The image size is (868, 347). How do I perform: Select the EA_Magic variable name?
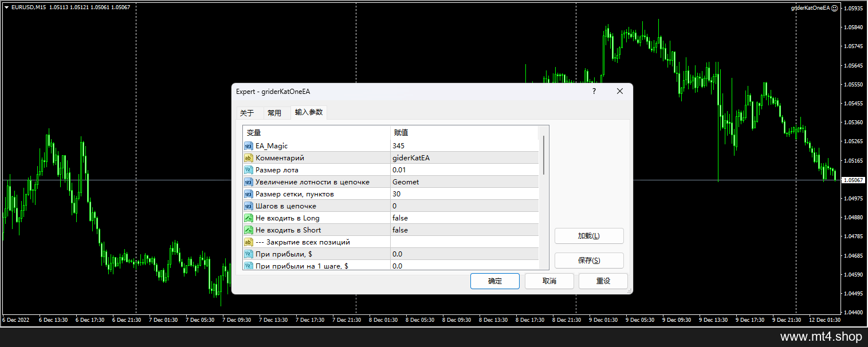click(272, 146)
